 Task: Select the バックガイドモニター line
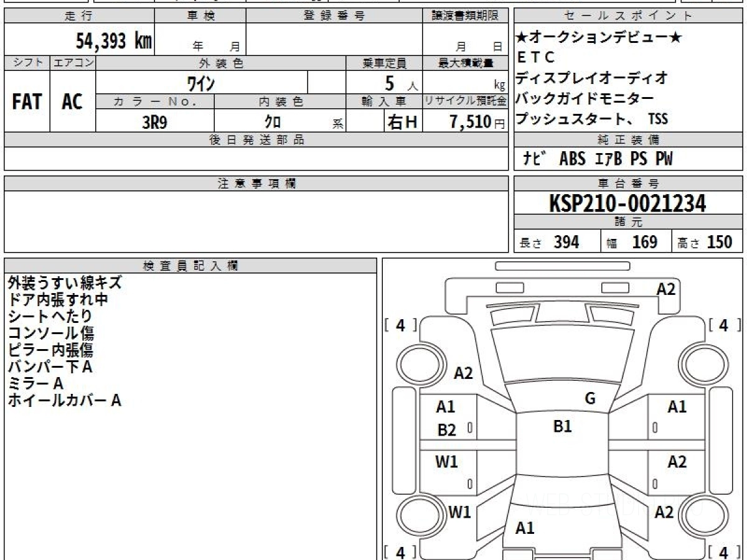click(x=585, y=98)
